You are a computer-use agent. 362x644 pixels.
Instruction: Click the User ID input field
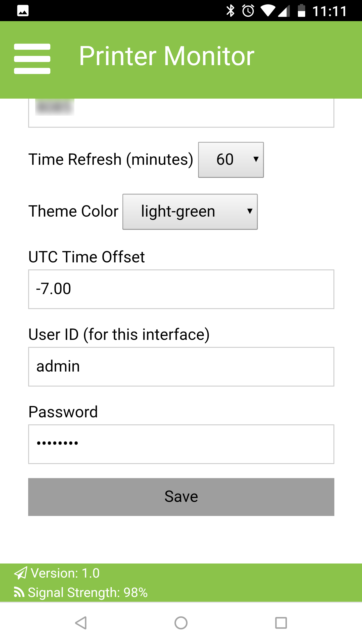tap(181, 367)
